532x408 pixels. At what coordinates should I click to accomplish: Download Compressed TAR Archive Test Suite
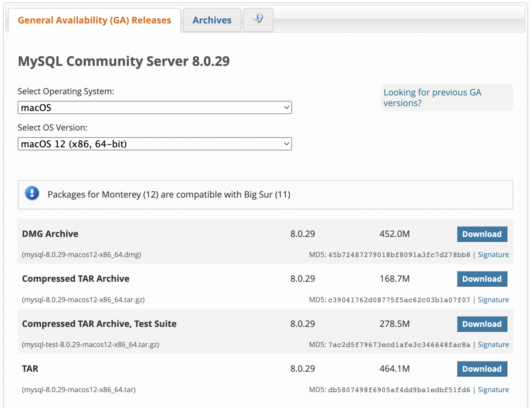[481, 324]
